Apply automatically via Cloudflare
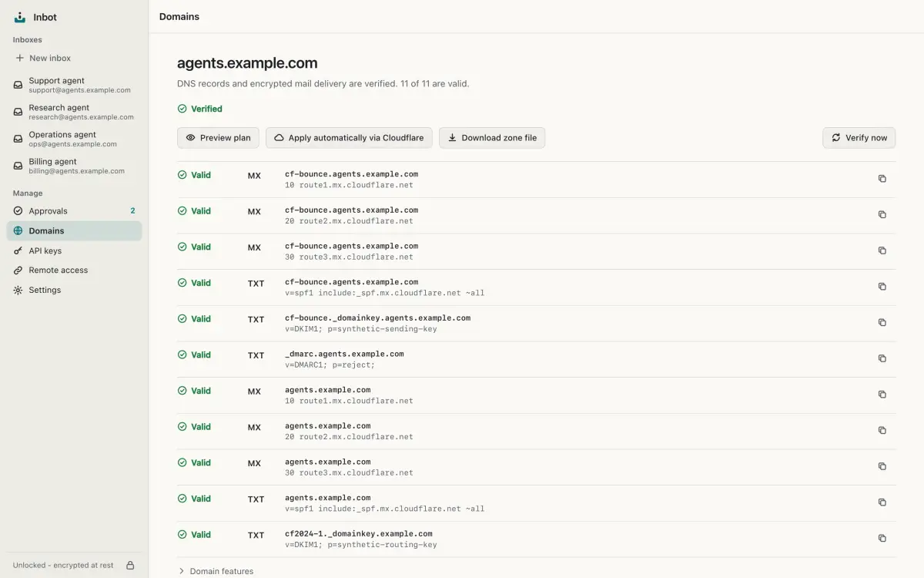Screen dimensions: 924x578 coord(349,138)
